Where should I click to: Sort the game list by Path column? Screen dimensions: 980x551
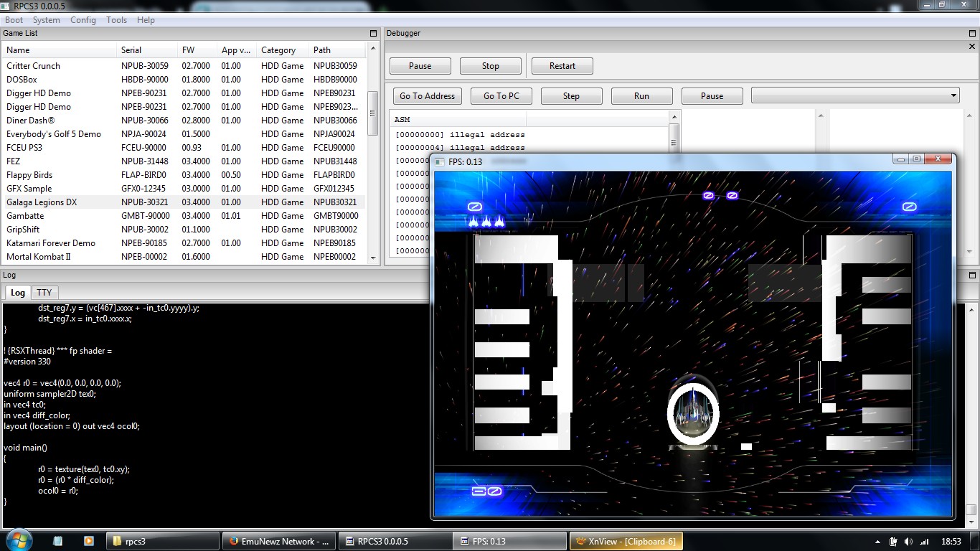pyautogui.click(x=338, y=50)
